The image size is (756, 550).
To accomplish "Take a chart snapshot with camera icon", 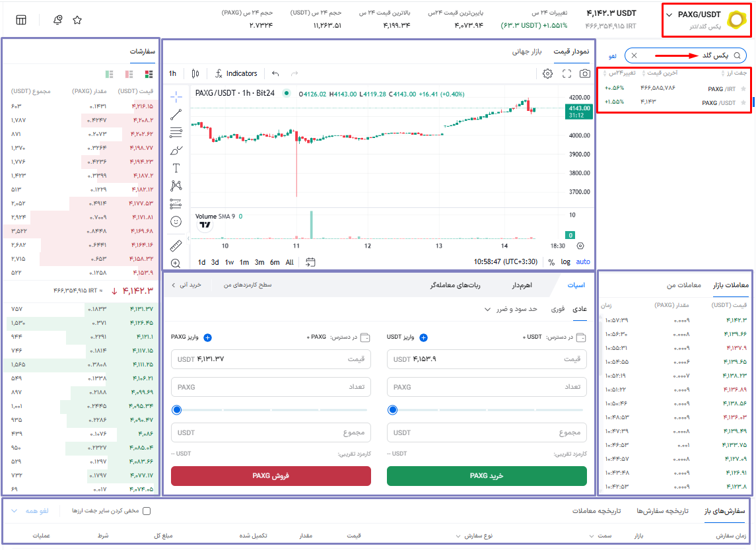I will click(x=585, y=74).
